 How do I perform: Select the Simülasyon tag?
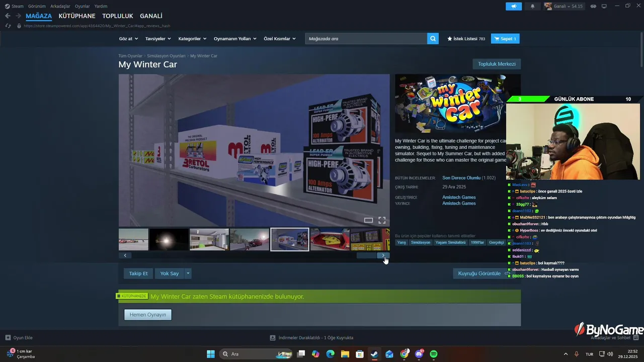(421, 242)
